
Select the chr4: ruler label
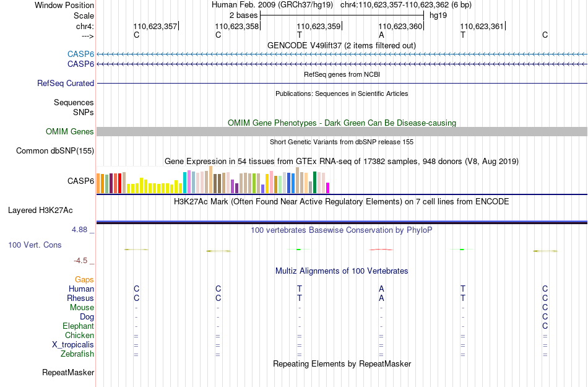[85, 26]
